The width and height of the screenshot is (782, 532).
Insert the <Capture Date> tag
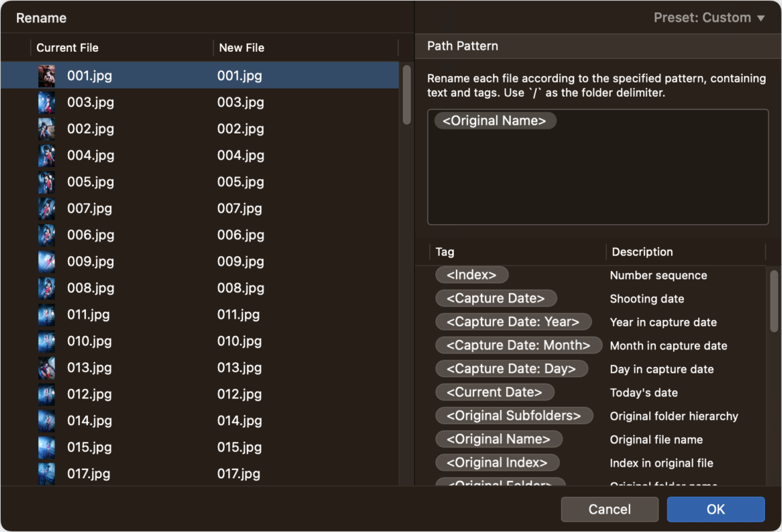point(496,298)
